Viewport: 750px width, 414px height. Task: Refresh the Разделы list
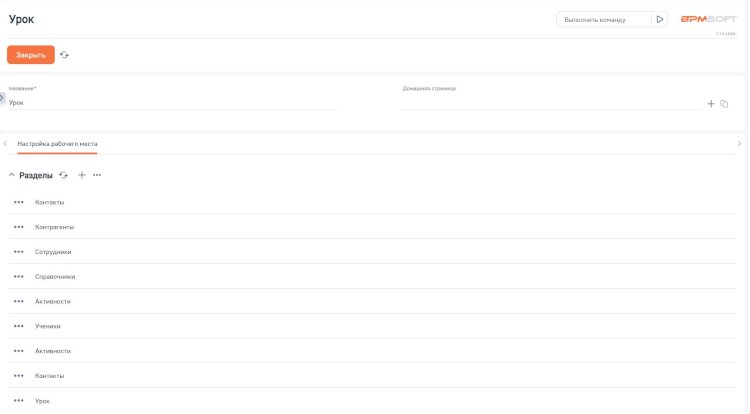pos(64,175)
